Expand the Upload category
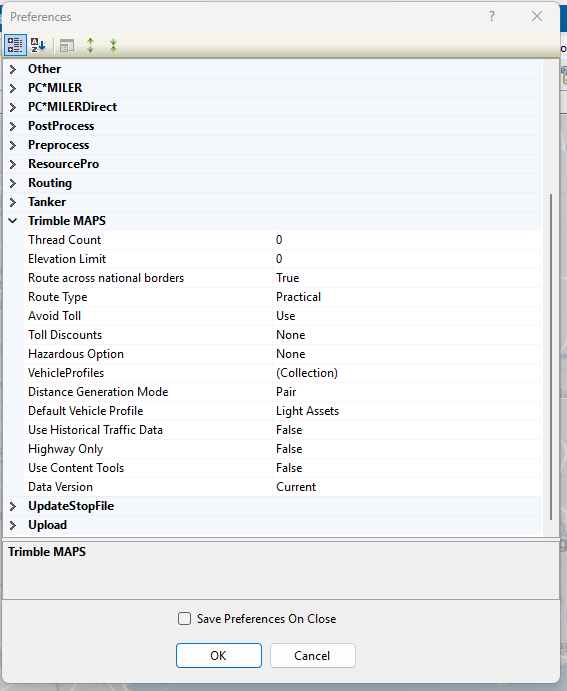 (x=13, y=525)
